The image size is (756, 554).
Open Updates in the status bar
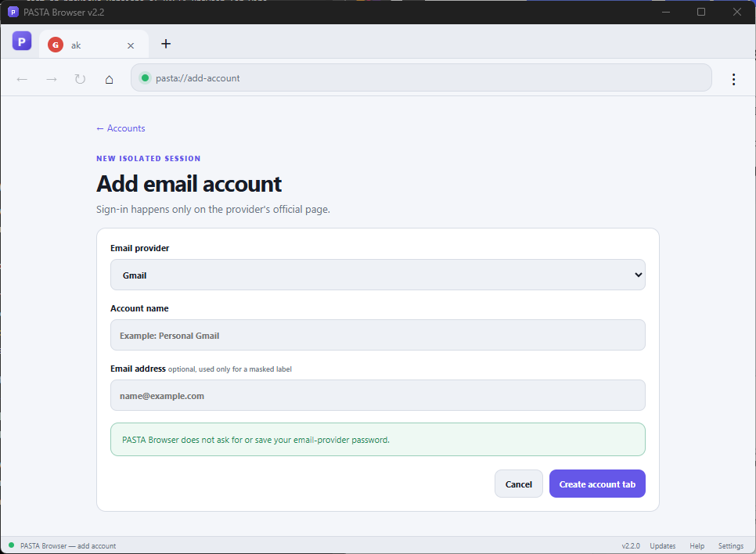662,546
